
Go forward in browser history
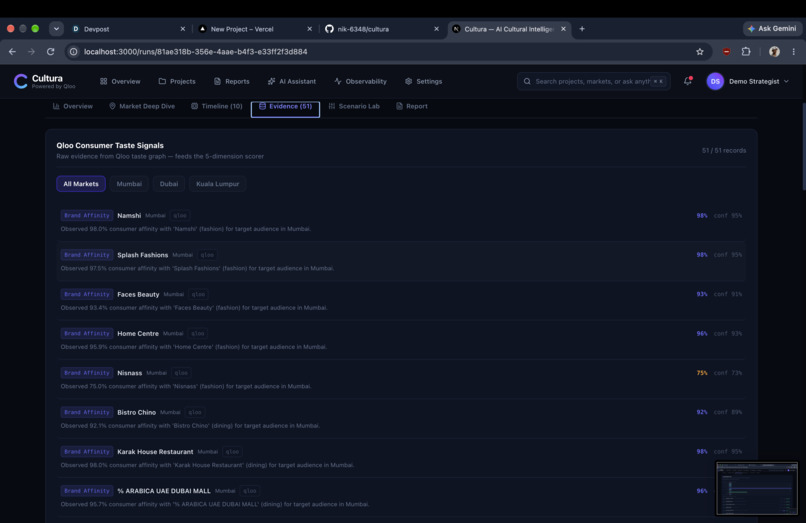[x=31, y=51]
